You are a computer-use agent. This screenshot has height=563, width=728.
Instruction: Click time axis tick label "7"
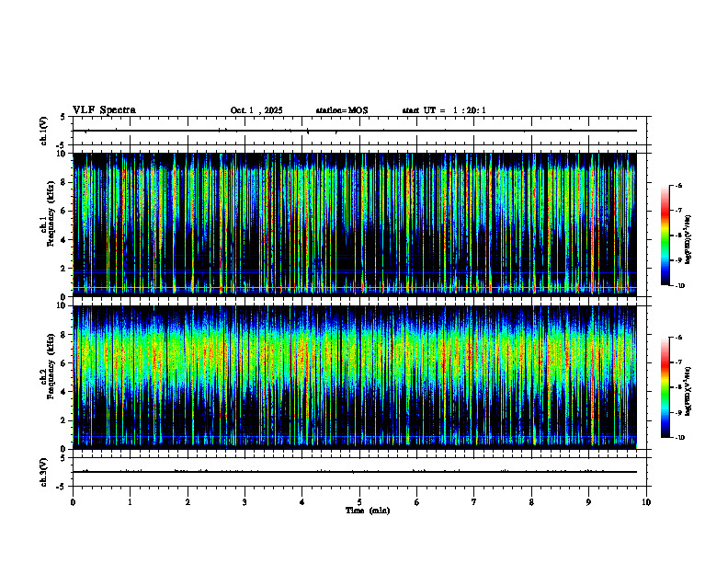[x=474, y=502]
